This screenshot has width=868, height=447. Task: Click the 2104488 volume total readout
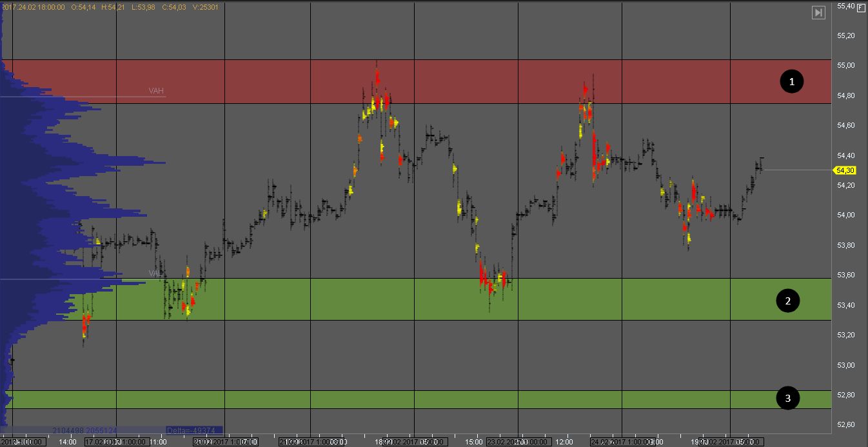click(x=71, y=430)
